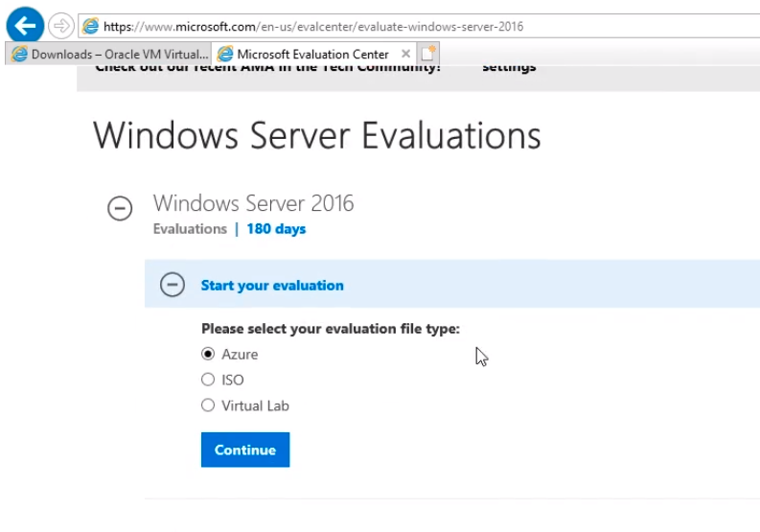Click the Internet Explorer icon on Downloads tab

click(x=19, y=54)
